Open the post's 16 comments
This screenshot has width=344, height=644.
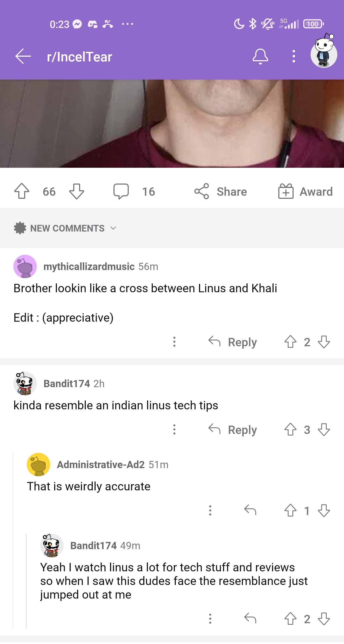[x=134, y=191]
